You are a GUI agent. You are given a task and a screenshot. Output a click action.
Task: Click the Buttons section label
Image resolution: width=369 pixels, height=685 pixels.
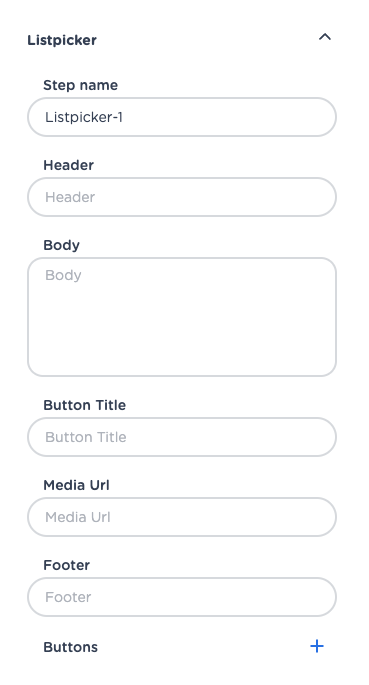70,647
